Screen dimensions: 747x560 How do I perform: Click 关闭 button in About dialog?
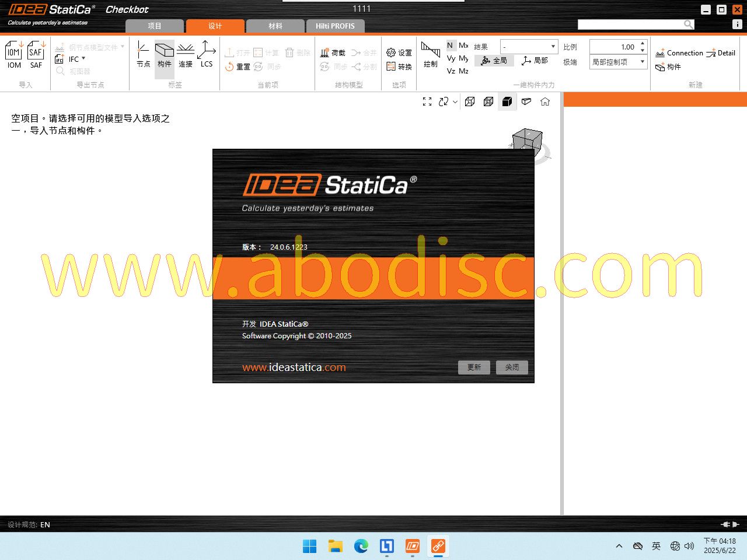pyautogui.click(x=512, y=367)
